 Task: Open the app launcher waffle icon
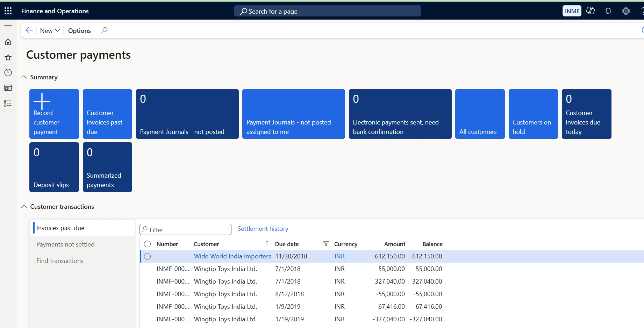(x=8, y=11)
